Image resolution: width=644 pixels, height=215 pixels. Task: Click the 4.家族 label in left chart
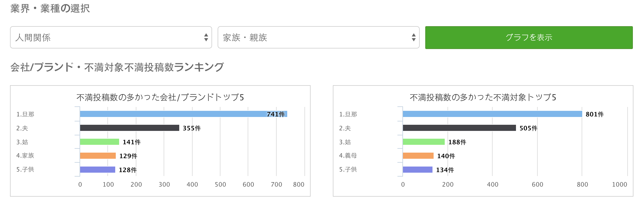(x=25, y=156)
